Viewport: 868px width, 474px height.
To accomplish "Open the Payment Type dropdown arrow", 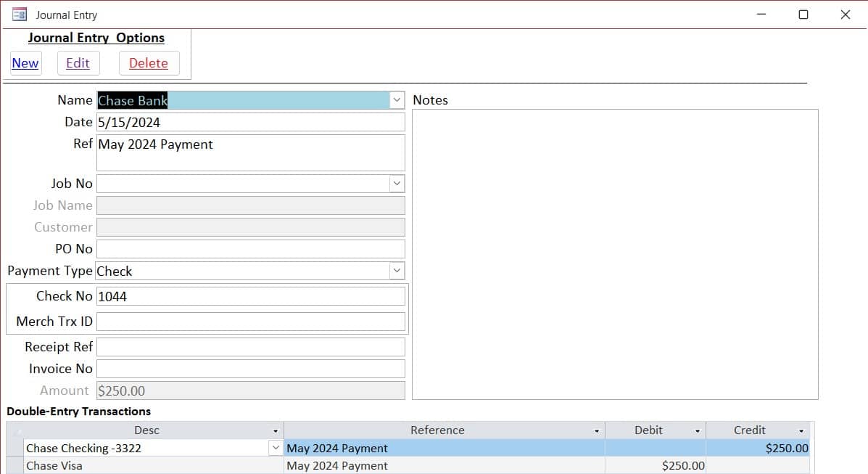I will point(397,271).
